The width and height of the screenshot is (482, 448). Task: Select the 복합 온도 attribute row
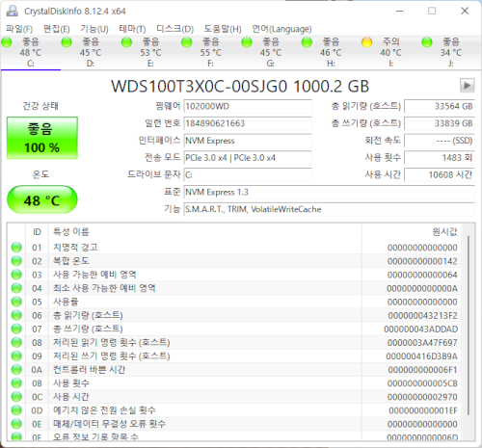[234, 261]
